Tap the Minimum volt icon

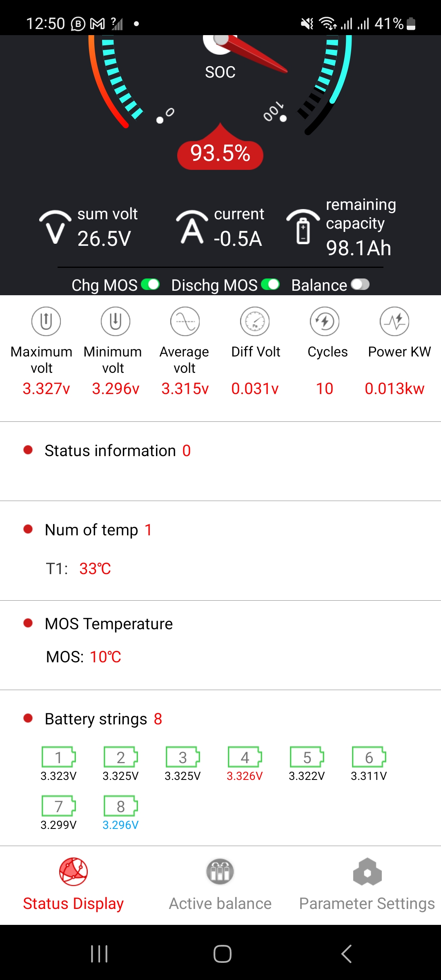pos(116,321)
